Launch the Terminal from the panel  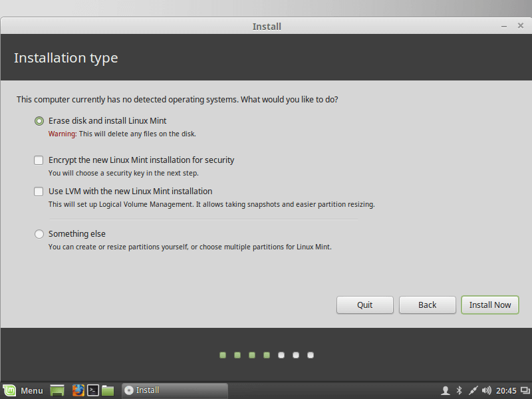pyautogui.click(x=94, y=390)
